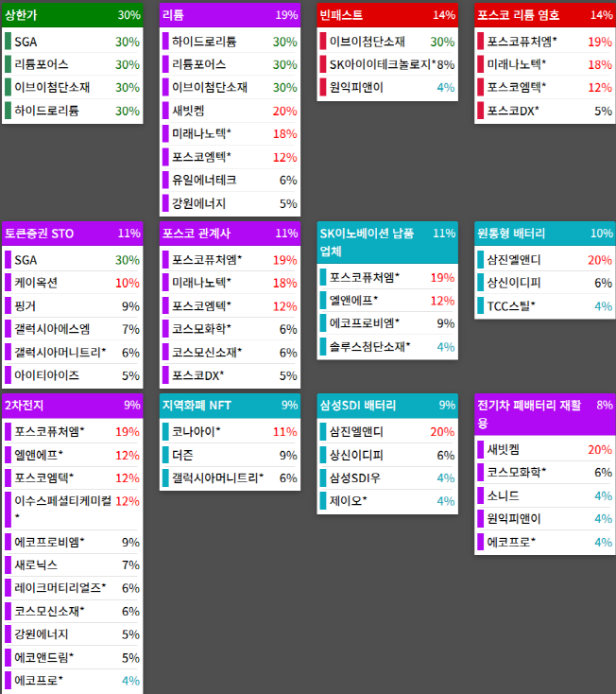The height and width of the screenshot is (694, 616).
Task: Click 포스코퓨처엠* in 포스코 관계사 card
Action: (x=230, y=260)
